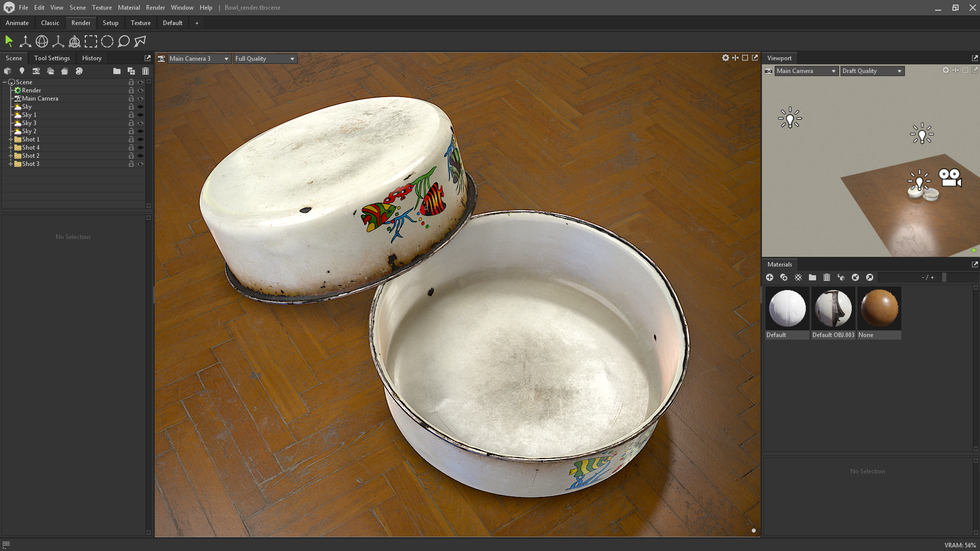Image resolution: width=980 pixels, height=551 pixels.
Task: Open the Material menu
Action: click(x=128, y=8)
